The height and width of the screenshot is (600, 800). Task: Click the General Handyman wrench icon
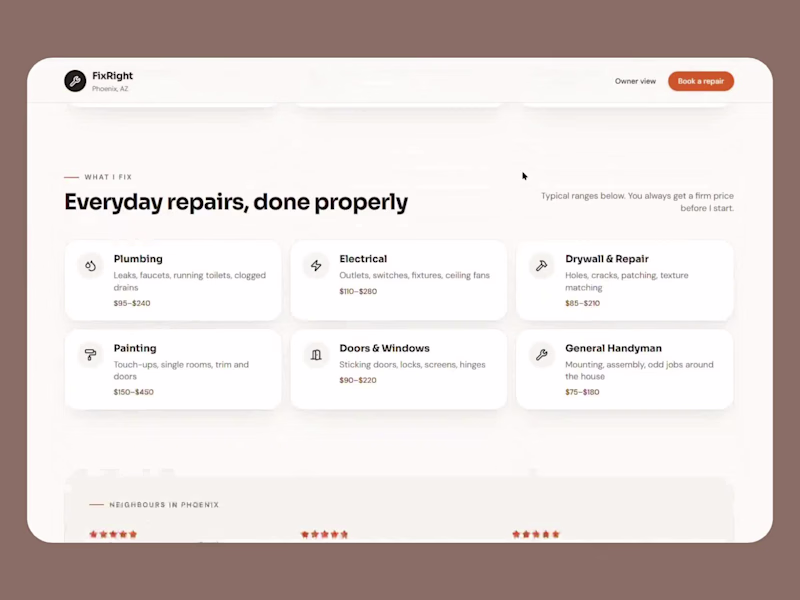[x=542, y=355]
